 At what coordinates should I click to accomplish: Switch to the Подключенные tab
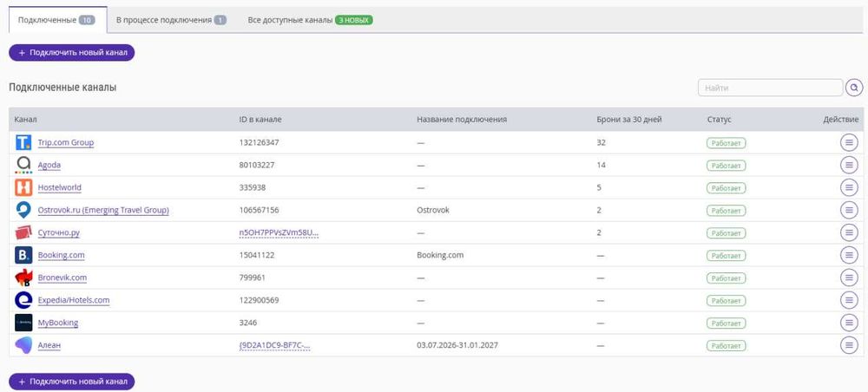click(57, 20)
